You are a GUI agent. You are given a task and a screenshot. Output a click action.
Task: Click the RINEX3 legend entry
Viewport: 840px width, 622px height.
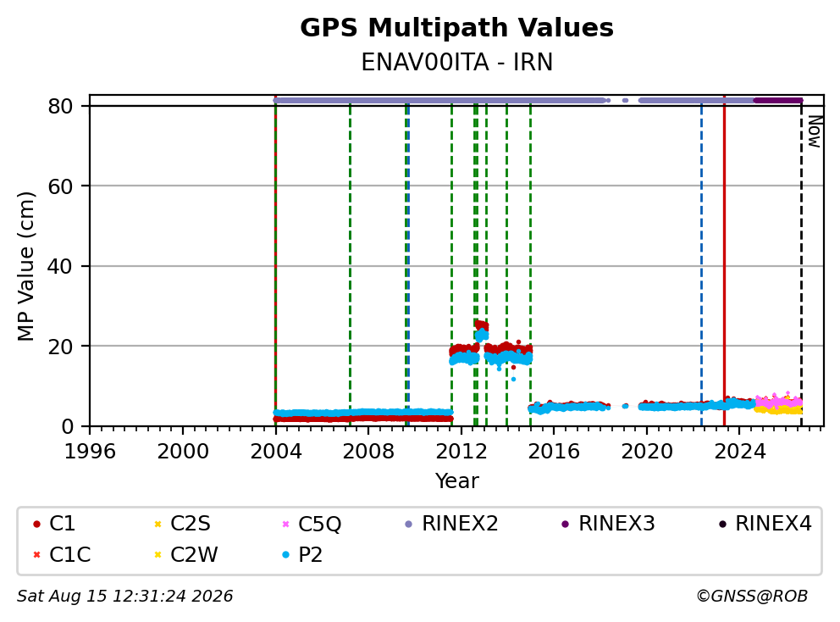pyautogui.click(x=608, y=524)
